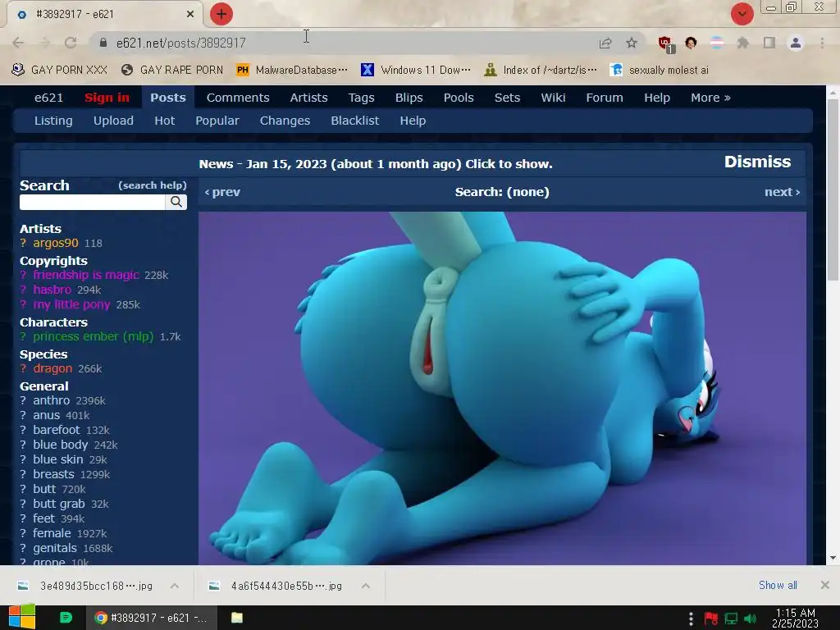Open the green app icon in the taskbar
This screenshot has height=630, width=840.
click(66, 618)
